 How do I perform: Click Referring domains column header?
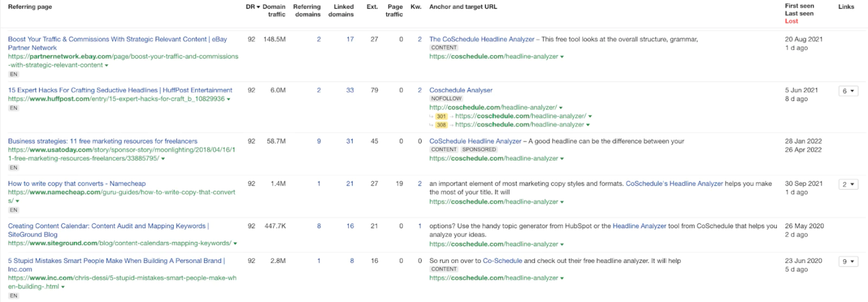point(307,11)
